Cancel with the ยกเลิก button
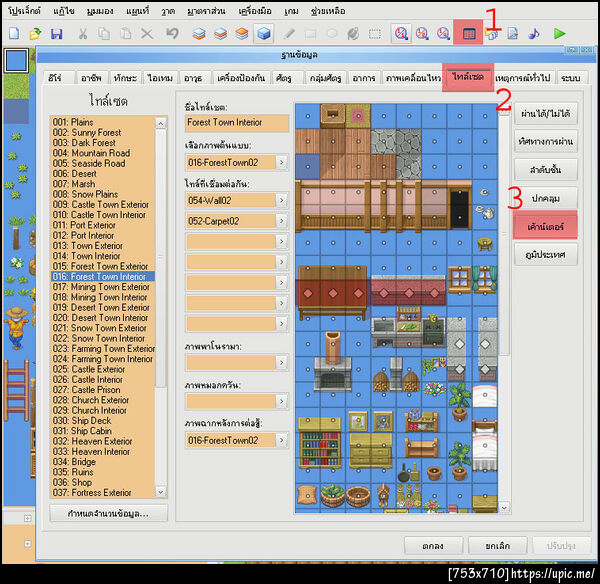Screen dimensions: 600x584 click(x=497, y=545)
